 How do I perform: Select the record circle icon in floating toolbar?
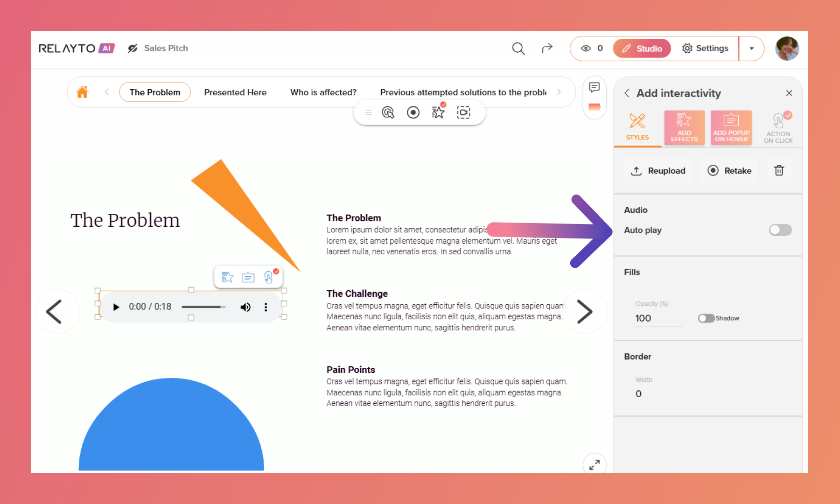413,112
